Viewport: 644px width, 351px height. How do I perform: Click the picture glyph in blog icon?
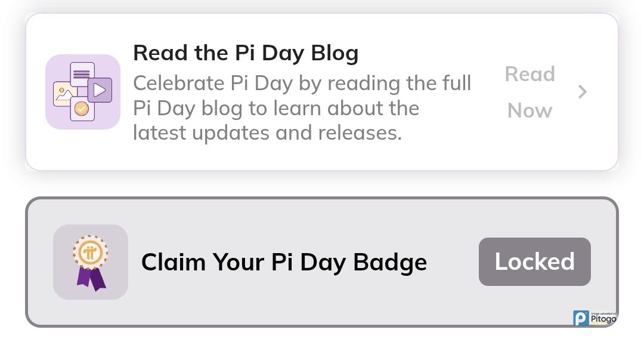coord(63,94)
